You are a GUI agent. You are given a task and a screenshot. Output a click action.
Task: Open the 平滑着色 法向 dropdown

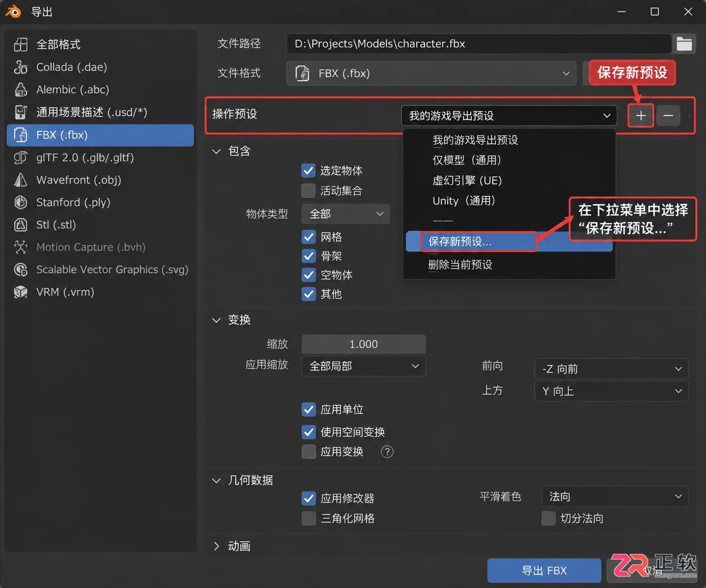click(615, 497)
